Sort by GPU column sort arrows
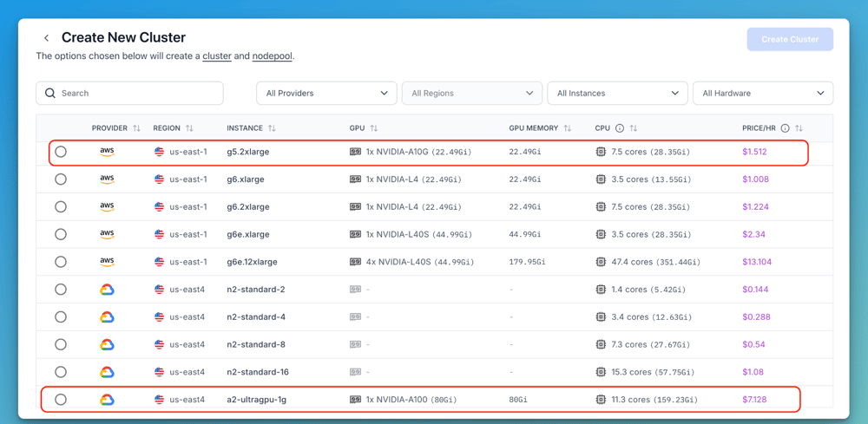 pyautogui.click(x=374, y=128)
